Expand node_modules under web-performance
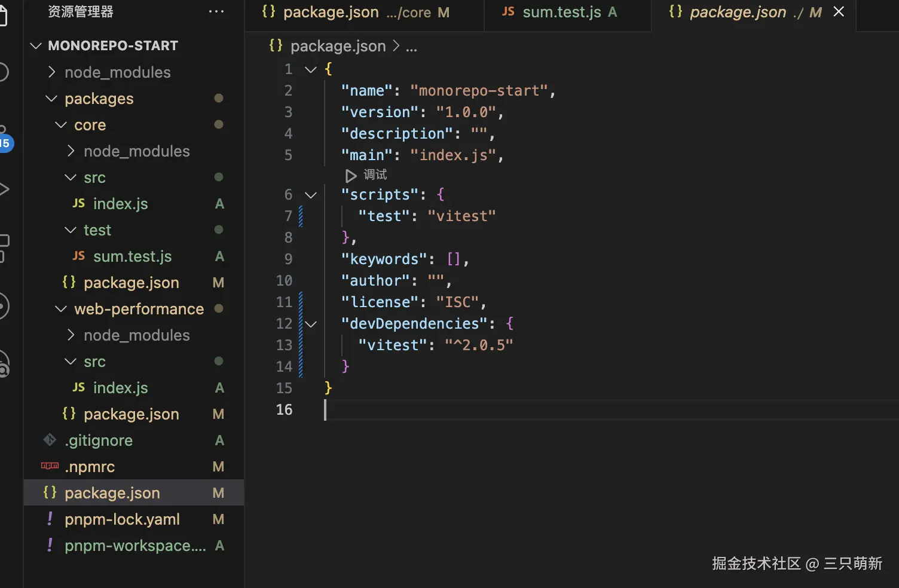 [x=71, y=335]
